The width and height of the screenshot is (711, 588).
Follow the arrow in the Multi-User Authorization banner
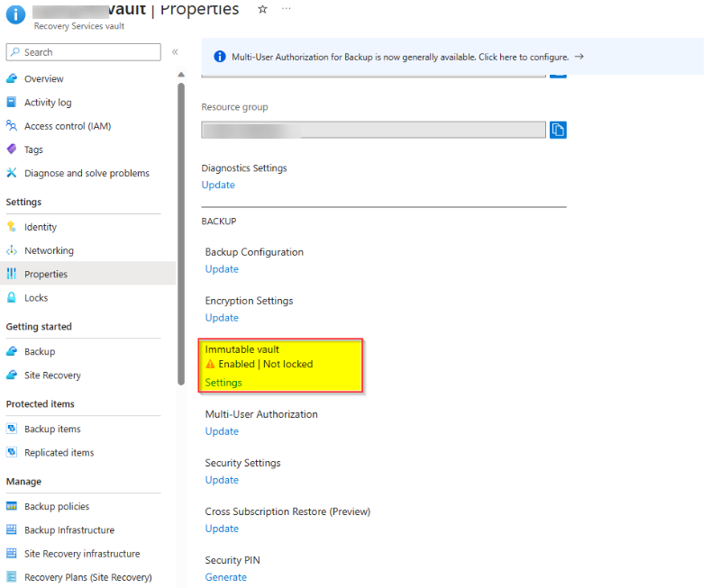pyautogui.click(x=579, y=57)
